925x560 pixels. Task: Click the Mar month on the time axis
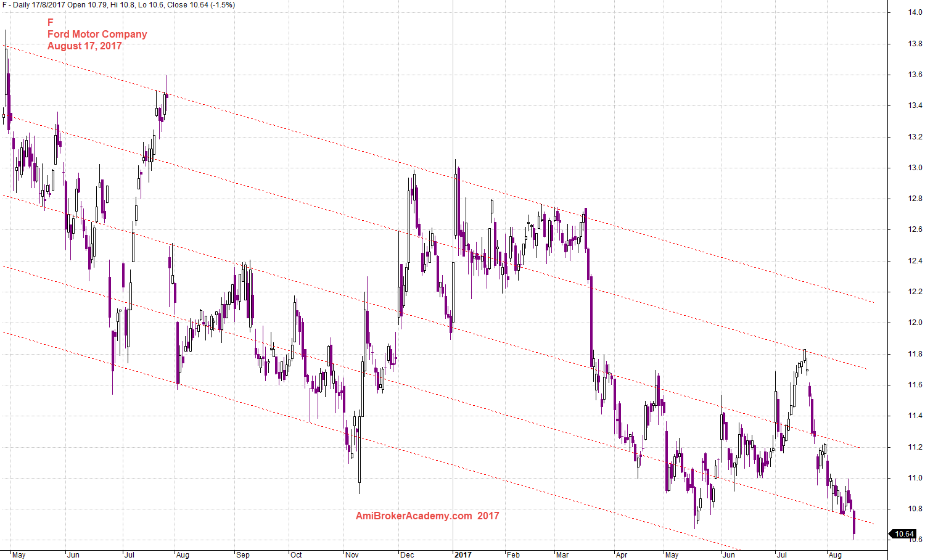pos(562,555)
